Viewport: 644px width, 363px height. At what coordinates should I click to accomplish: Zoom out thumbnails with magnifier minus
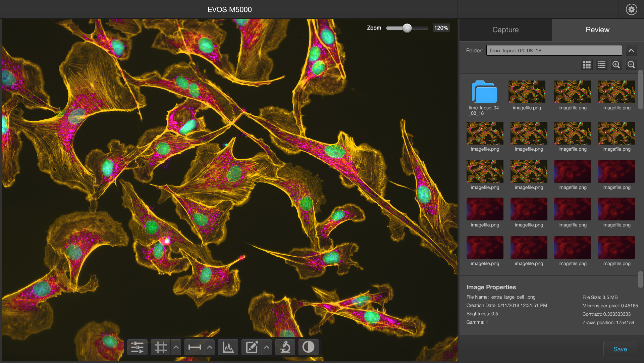631,65
